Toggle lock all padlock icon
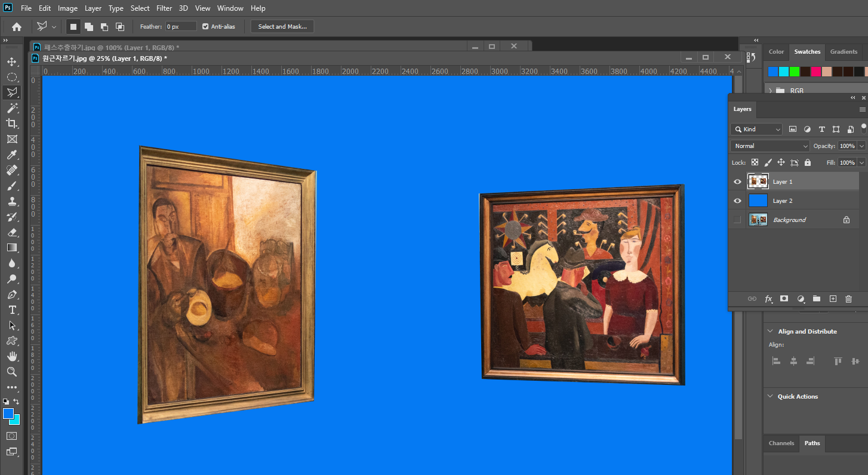Viewport: 868px width, 475px height. 808,162
